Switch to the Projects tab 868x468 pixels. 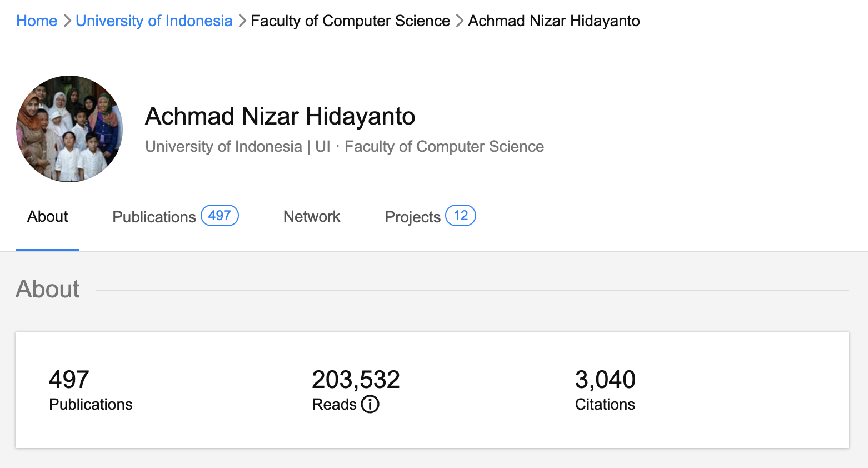coord(412,217)
